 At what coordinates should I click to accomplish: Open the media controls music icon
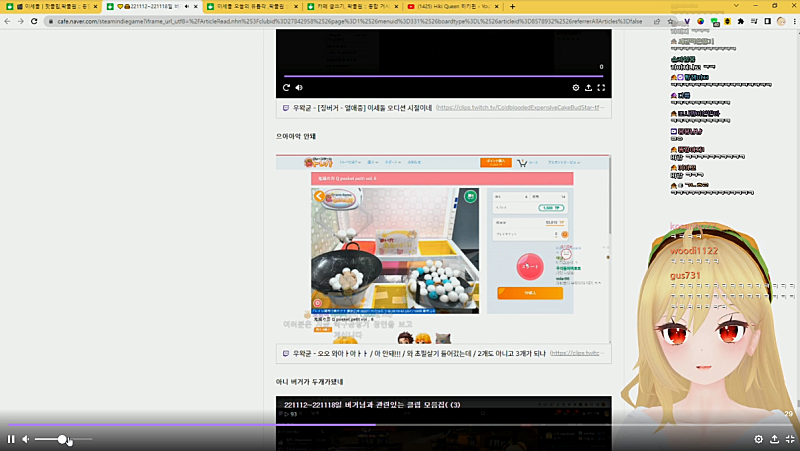coord(754,21)
